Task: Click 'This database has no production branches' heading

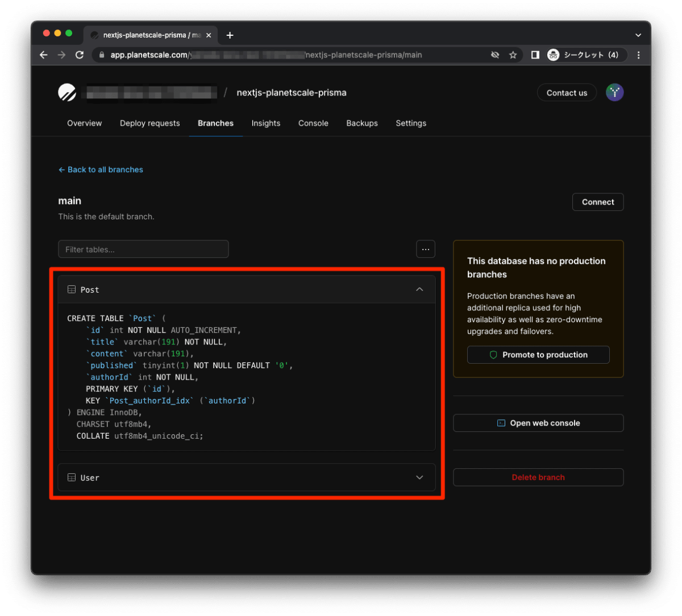Action: coord(537,268)
